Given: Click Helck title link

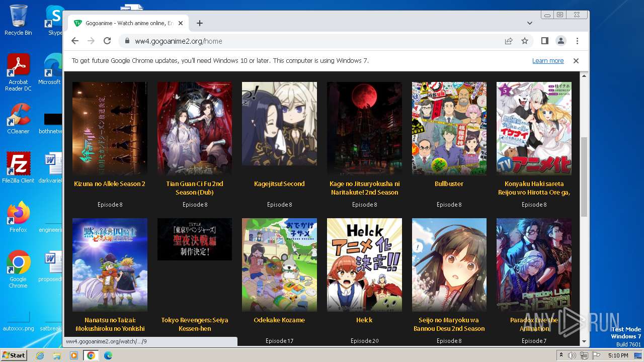Looking at the screenshot, I should 364,320.
